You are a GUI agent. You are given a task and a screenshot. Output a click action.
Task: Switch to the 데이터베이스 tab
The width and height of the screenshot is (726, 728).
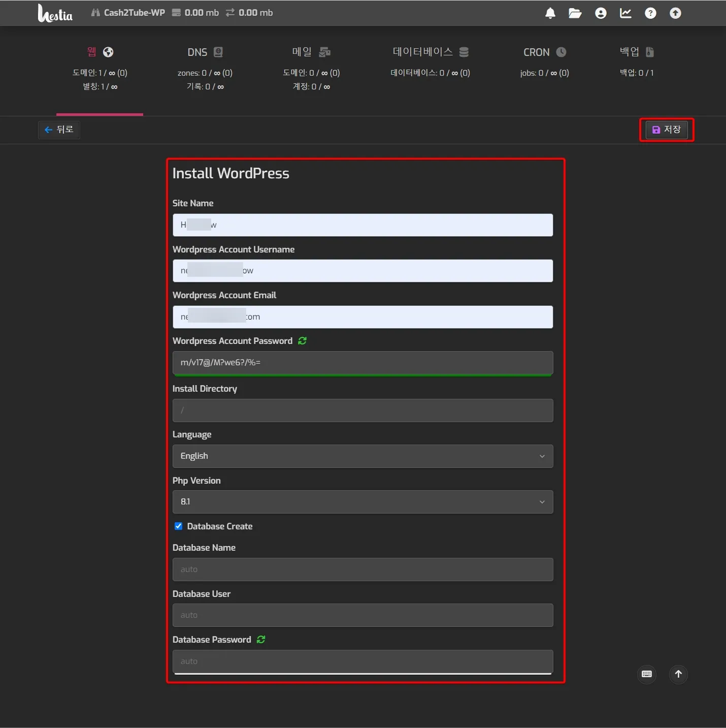click(x=431, y=64)
